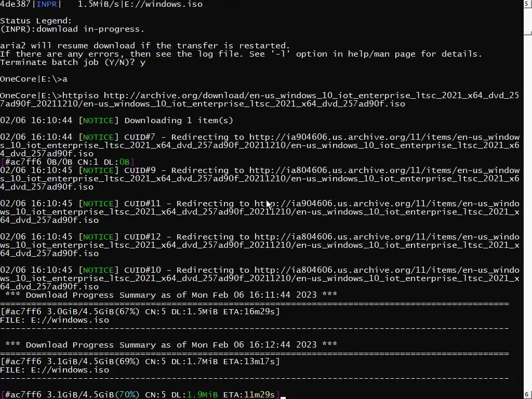Image resolution: width=532 pixels, height=399 pixels.
Task: Click the scroll-up button labeled 5
Action: 528,4
